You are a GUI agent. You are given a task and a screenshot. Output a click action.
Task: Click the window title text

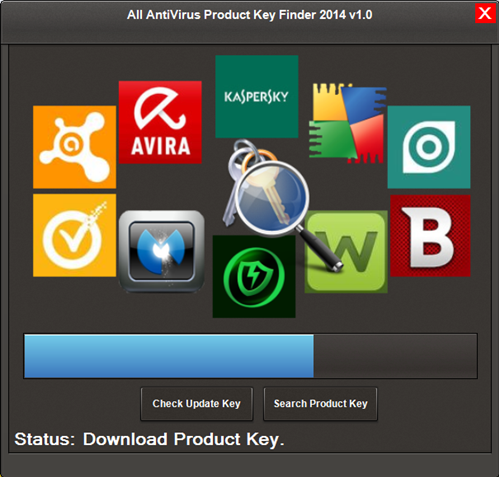point(250,15)
